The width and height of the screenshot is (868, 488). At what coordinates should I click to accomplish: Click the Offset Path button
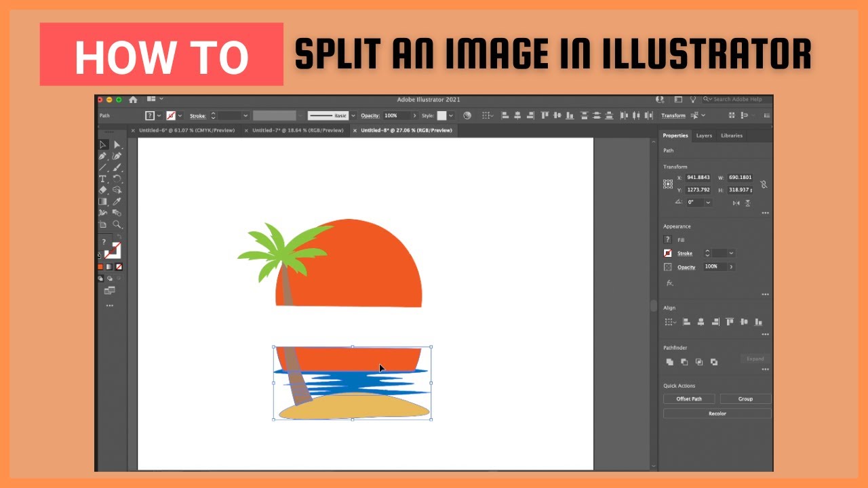(689, 399)
